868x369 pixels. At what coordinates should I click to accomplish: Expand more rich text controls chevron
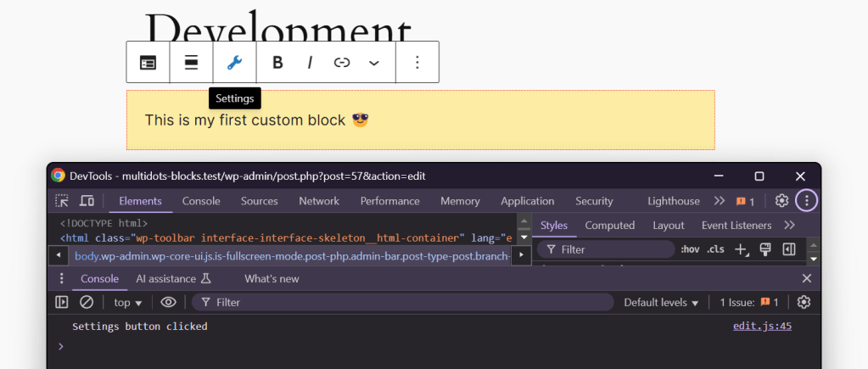[x=374, y=63]
